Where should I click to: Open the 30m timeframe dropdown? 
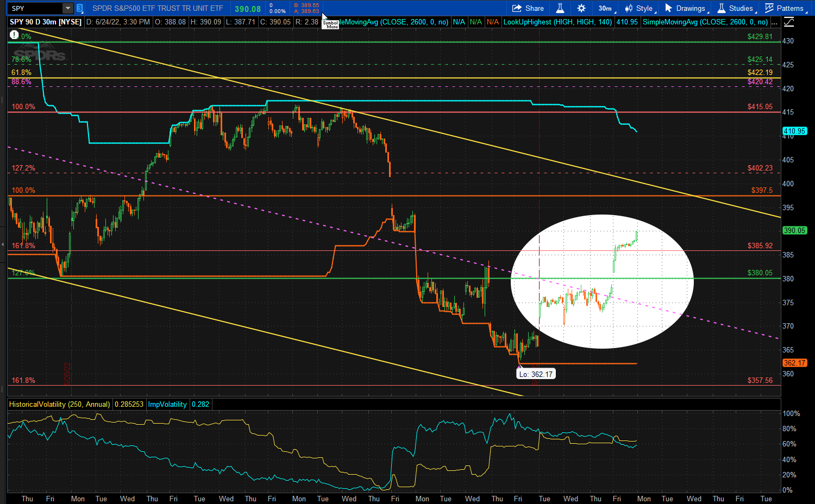[606, 8]
